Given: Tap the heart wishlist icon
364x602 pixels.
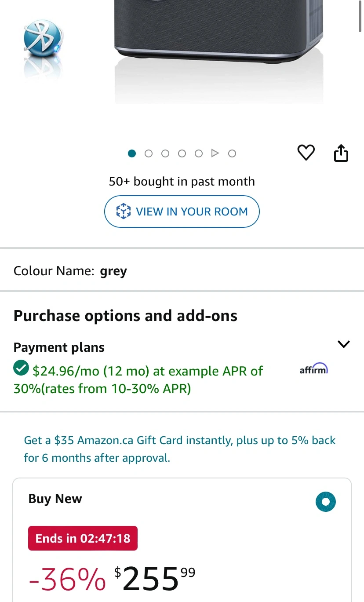Looking at the screenshot, I should (x=306, y=153).
